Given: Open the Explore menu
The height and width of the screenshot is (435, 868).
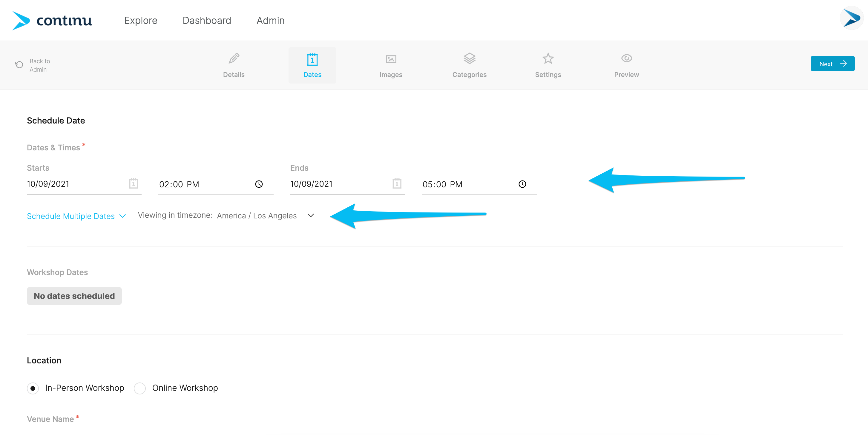Looking at the screenshot, I should (141, 20).
